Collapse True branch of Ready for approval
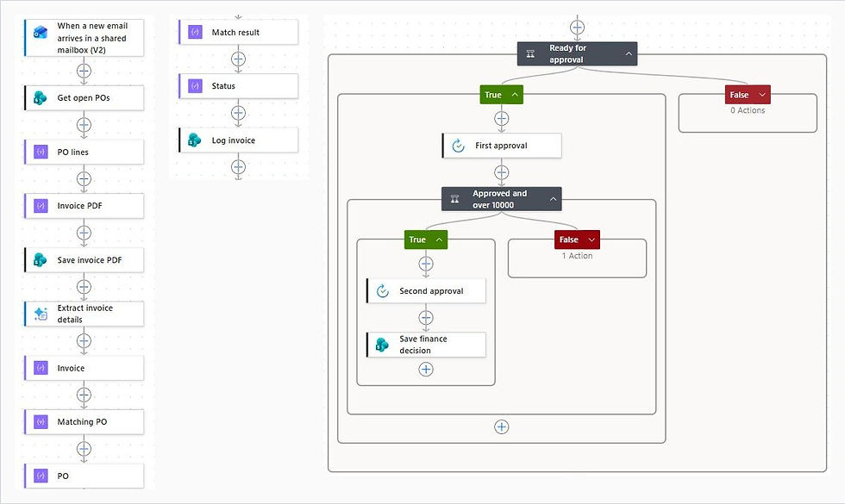Screen dimensions: 845x504 point(516,95)
